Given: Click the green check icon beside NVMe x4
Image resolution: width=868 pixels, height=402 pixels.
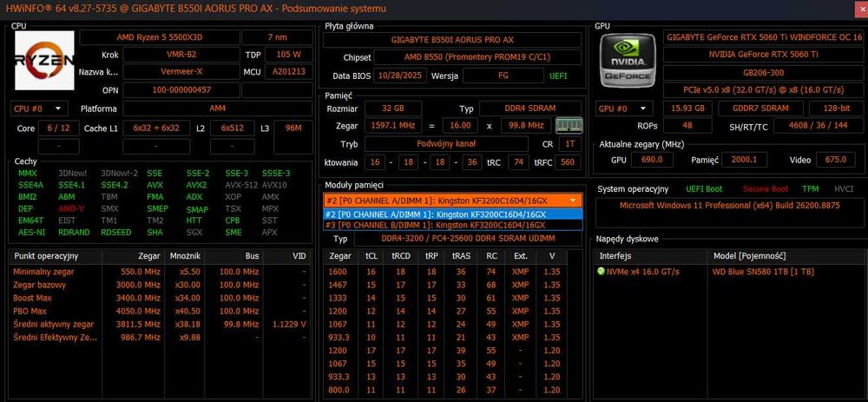Looking at the screenshot, I should coord(601,271).
